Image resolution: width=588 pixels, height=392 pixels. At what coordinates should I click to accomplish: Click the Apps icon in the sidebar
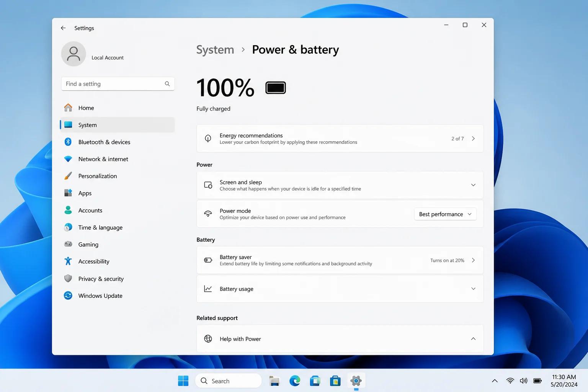click(x=68, y=193)
